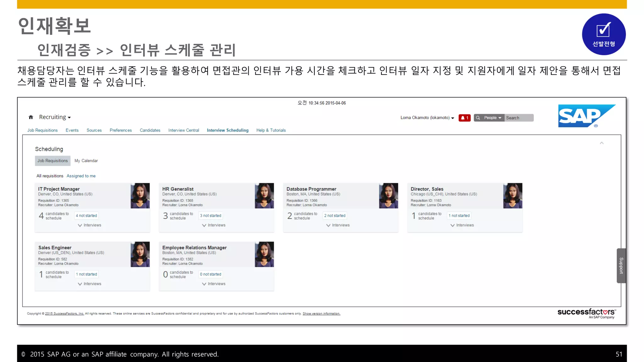The width and height of the screenshot is (644, 362).
Task: Open the Sources tab
Action: 94,130
